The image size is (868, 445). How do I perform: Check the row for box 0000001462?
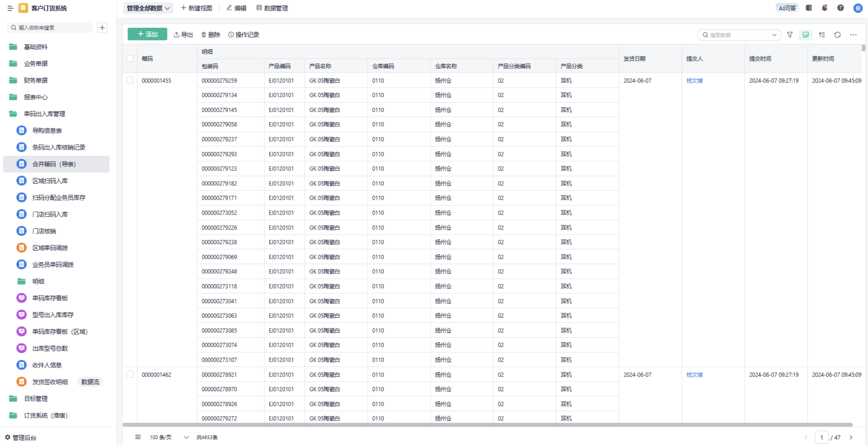coord(130,374)
